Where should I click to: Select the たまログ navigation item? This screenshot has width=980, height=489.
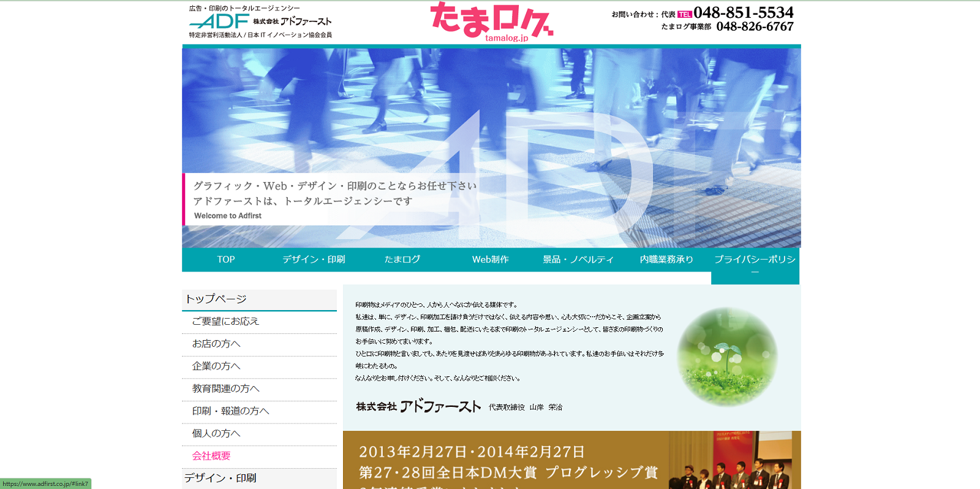point(402,259)
